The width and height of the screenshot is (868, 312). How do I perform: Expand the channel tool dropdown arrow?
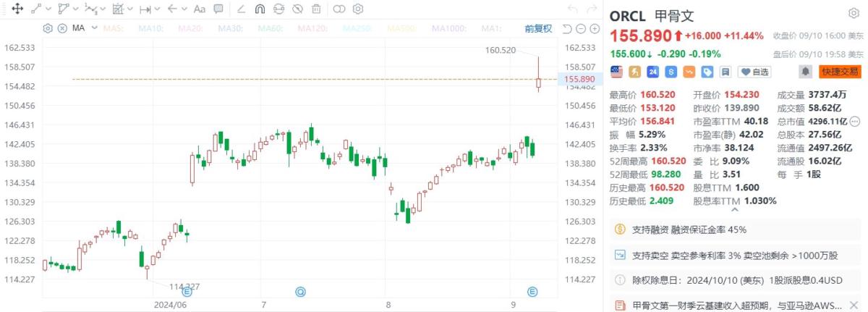click(75, 9)
